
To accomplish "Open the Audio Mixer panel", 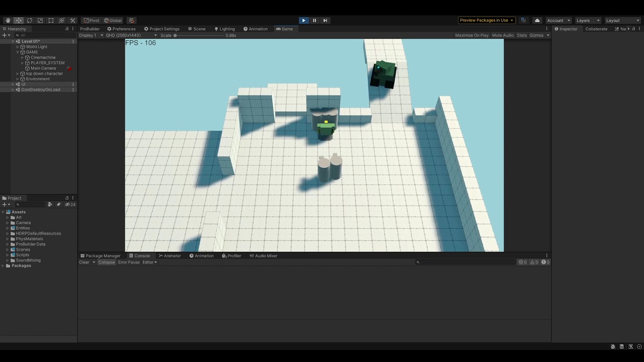I will (264, 255).
